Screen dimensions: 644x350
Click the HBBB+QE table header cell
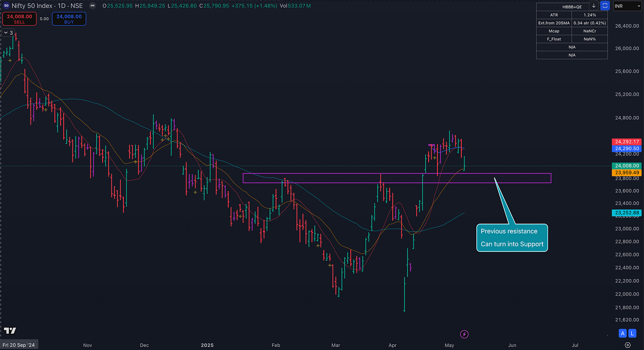click(x=572, y=7)
